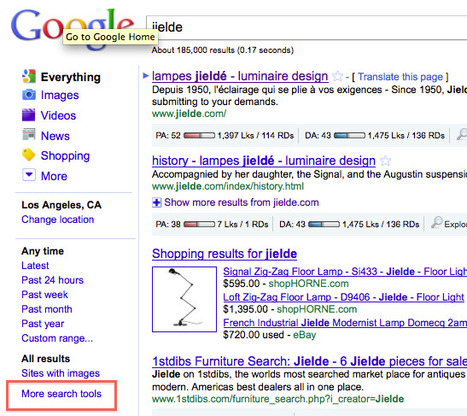The height and width of the screenshot is (416, 467).
Task: Click 1,397 Lks / 114 RDs text
Action: (256, 136)
